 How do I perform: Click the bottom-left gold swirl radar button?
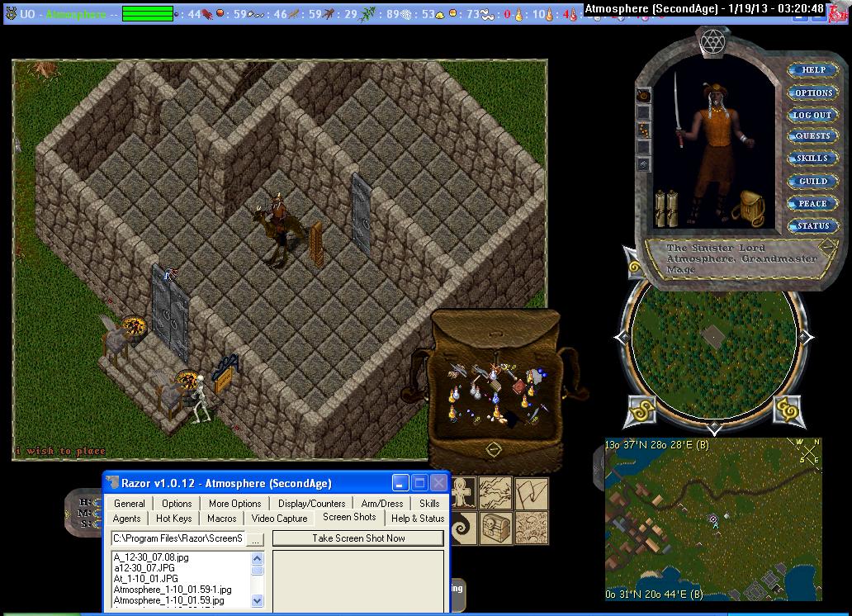(x=643, y=410)
